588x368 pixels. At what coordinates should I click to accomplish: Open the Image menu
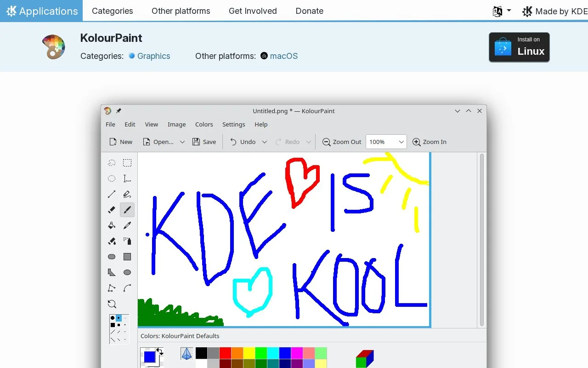click(x=176, y=124)
